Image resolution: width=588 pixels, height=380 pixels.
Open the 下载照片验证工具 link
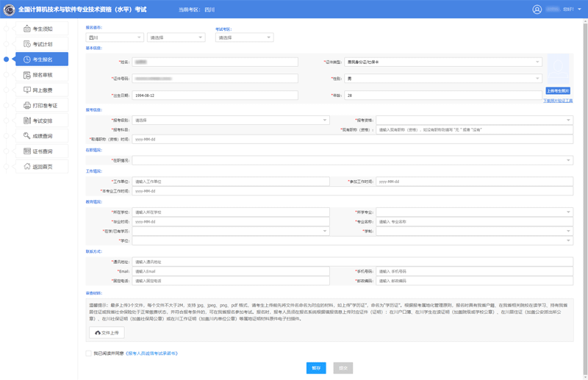(558, 101)
